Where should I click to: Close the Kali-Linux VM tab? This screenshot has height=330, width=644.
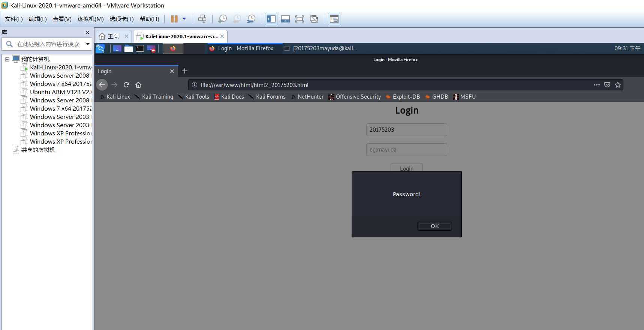(222, 36)
